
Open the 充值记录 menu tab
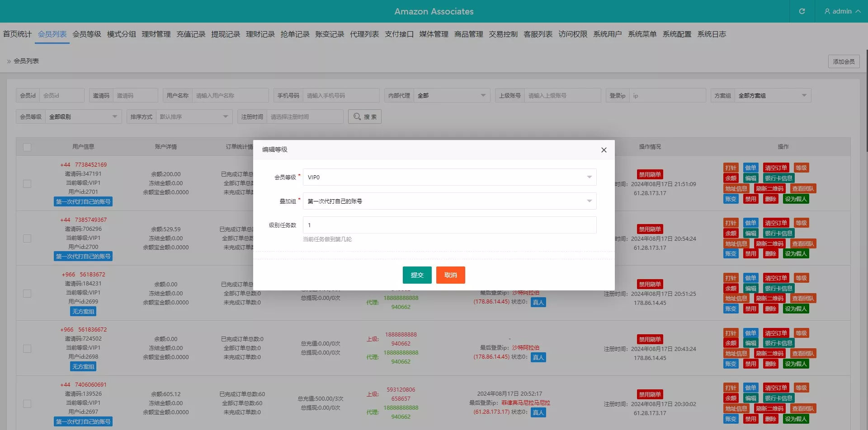[191, 34]
